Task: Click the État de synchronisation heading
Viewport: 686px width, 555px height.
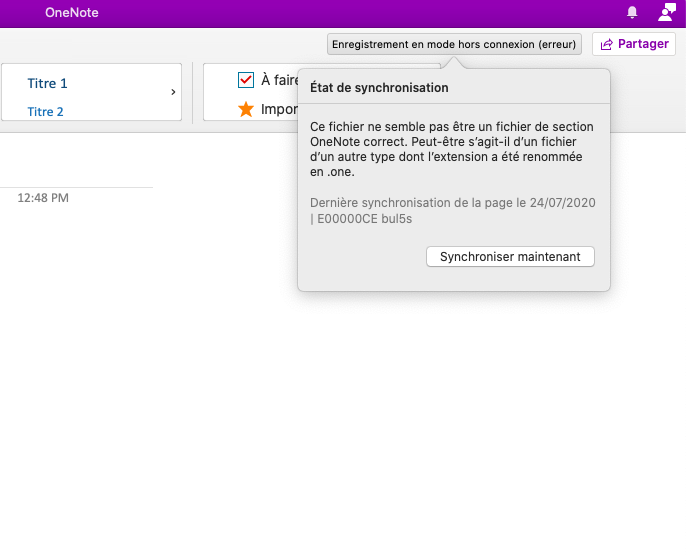Action: point(379,87)
